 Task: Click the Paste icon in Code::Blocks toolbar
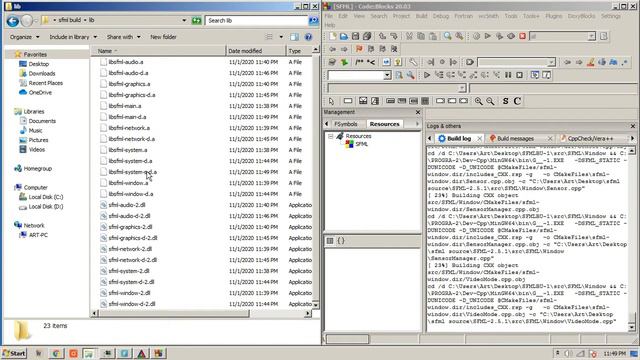(x=433, y=36)
